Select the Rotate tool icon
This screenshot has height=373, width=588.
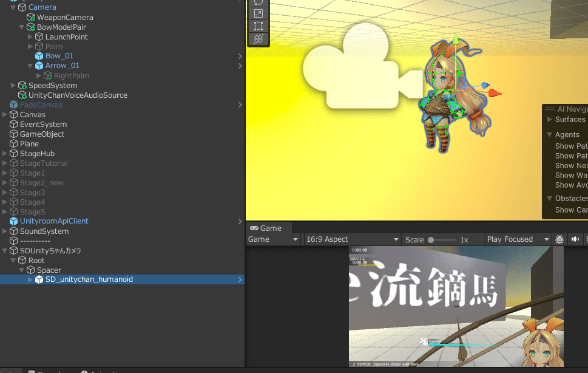point(259,2)
